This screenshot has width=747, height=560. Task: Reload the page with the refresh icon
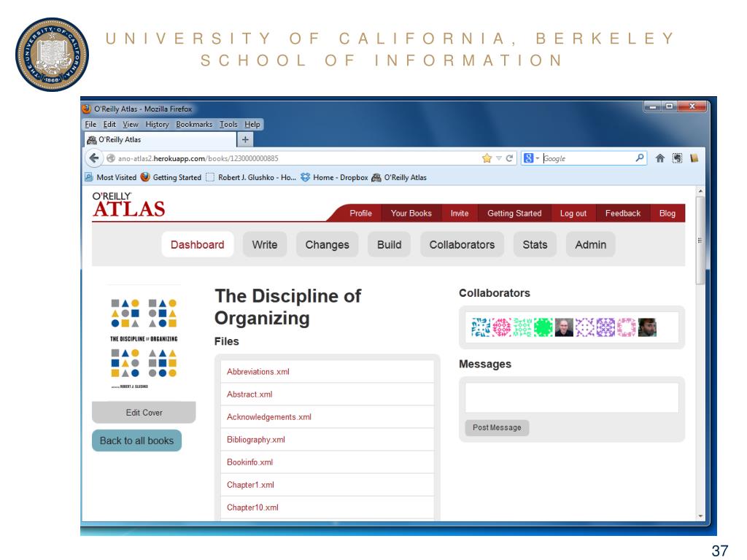[x=509, y=158]
